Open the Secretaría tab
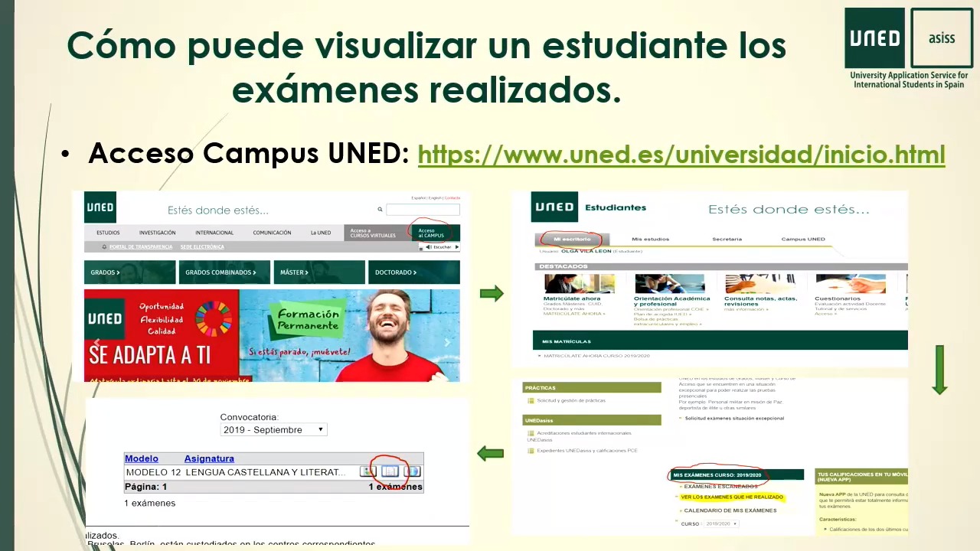The width and height of the screenshot is (980, 551). [x=727, y=239]
